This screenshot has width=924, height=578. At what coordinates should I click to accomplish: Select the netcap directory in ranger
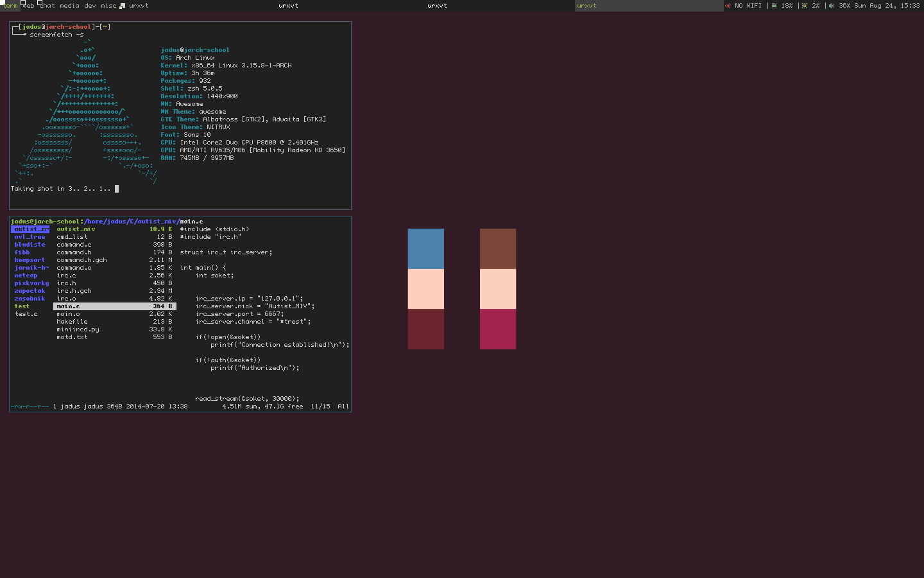click(x=30, y=276)
